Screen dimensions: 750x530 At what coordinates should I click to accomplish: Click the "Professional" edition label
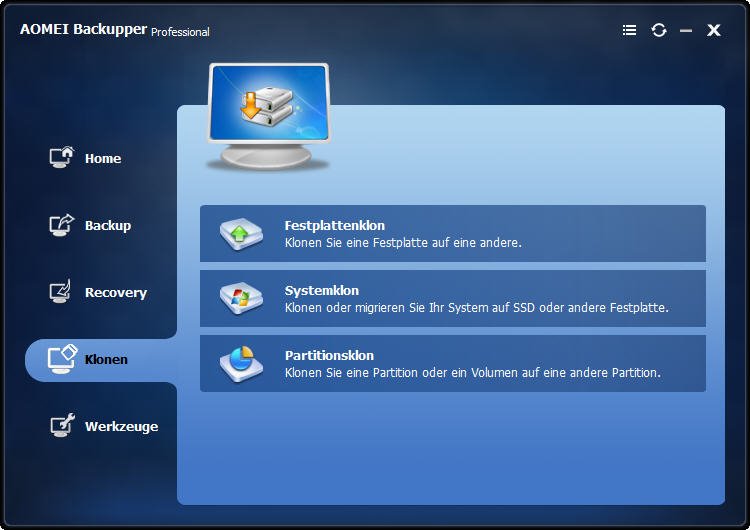(180, 32)
